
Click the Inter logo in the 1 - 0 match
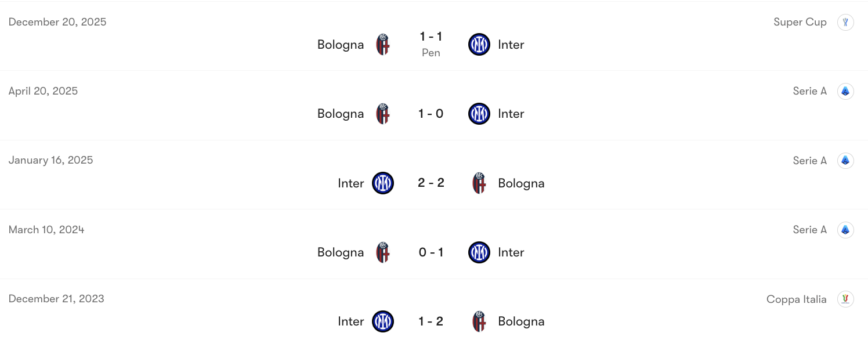(479, 114)
